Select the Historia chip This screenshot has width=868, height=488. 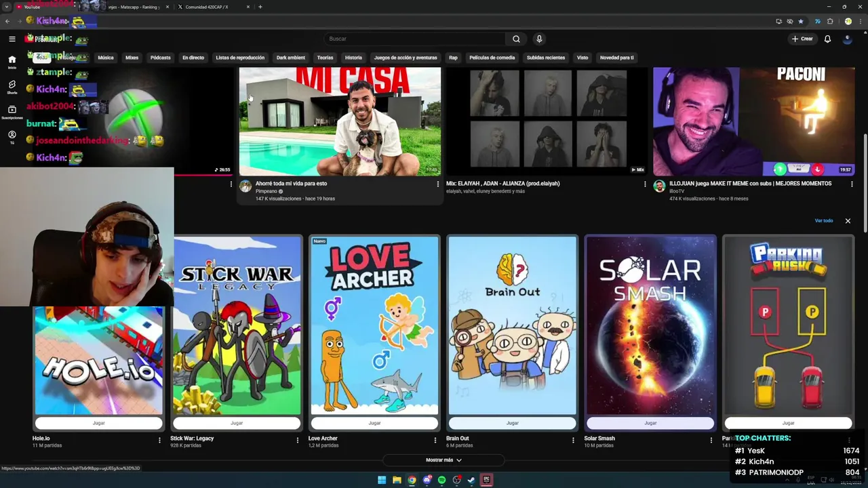(x=353, y=58)
